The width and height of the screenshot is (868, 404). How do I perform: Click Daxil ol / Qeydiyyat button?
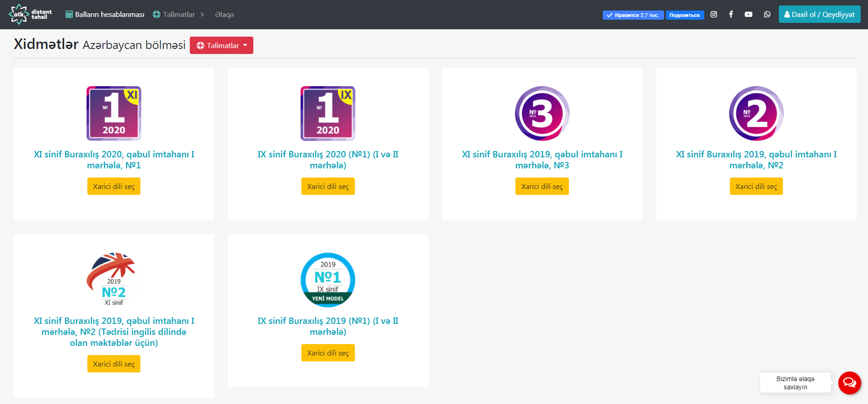point(820,14)
